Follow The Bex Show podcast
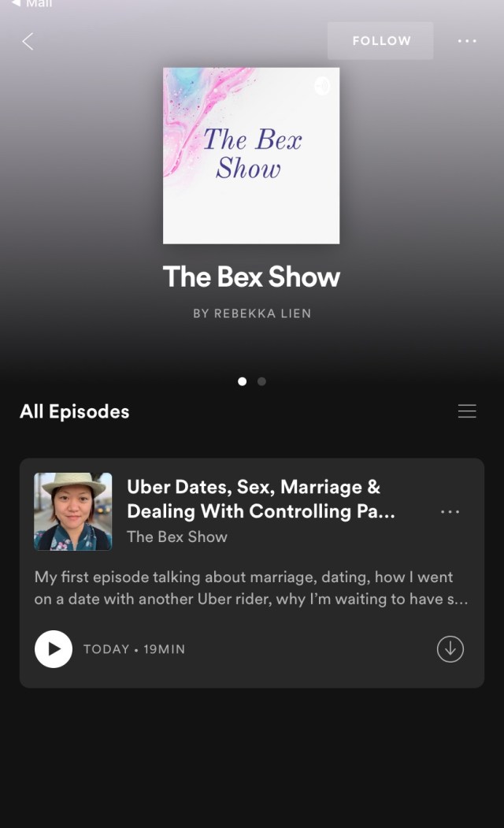The height and width of the screenshot is (828, 504). pos(380,41)
